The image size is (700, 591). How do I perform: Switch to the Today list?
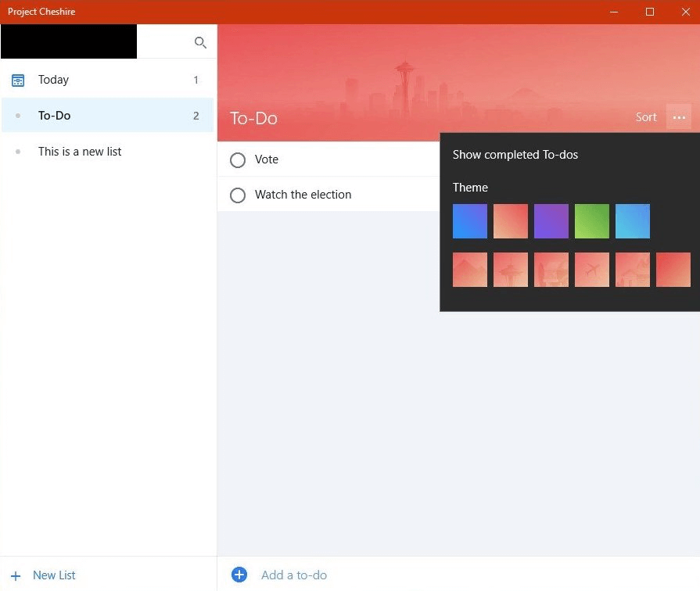53,79
